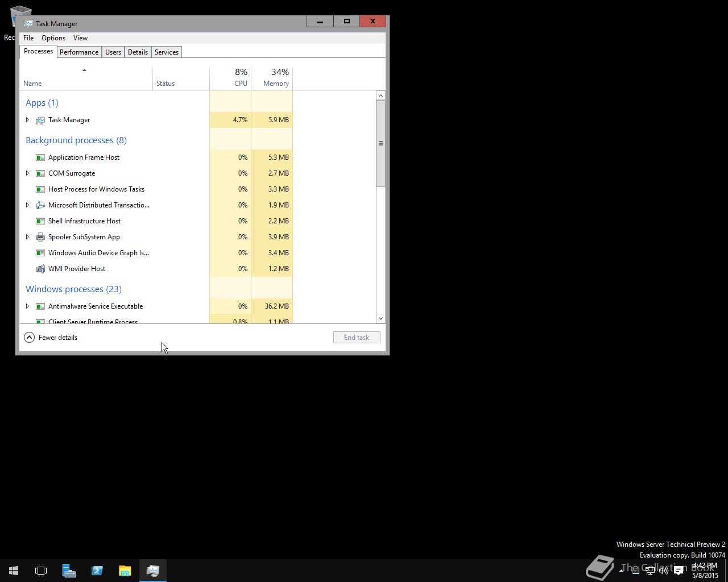Select the Host Process for Windows Tasks name
This screenshot has height=582, width=728.
click(x=96, y=189)
